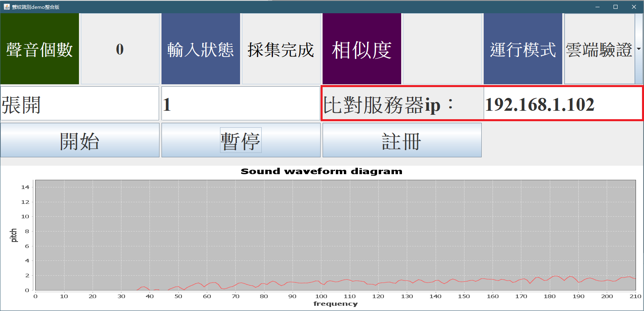Open the 雲端驗證 run mode combo box

[x=599, y=49]
